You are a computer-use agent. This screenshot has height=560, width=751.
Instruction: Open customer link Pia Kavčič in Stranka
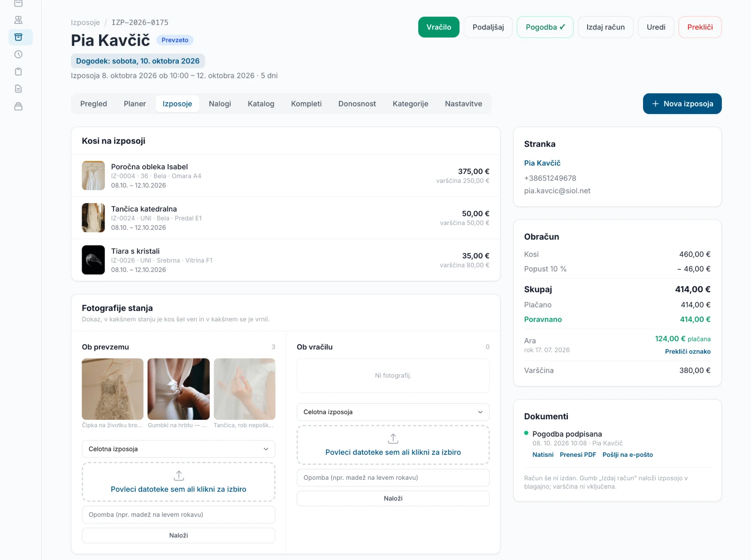tap(543, 163)
